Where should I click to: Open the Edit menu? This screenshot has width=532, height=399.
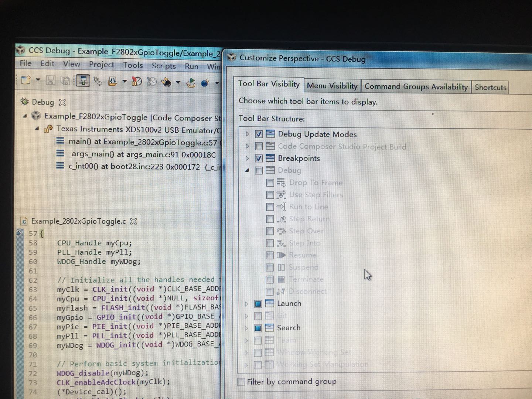tap(47, 64)
